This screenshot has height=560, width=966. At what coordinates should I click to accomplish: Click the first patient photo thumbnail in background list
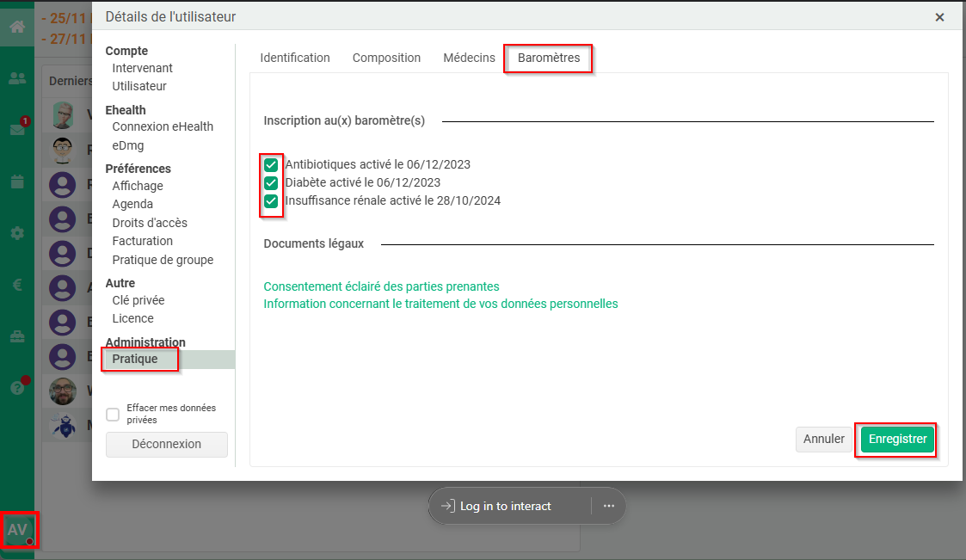63,115
